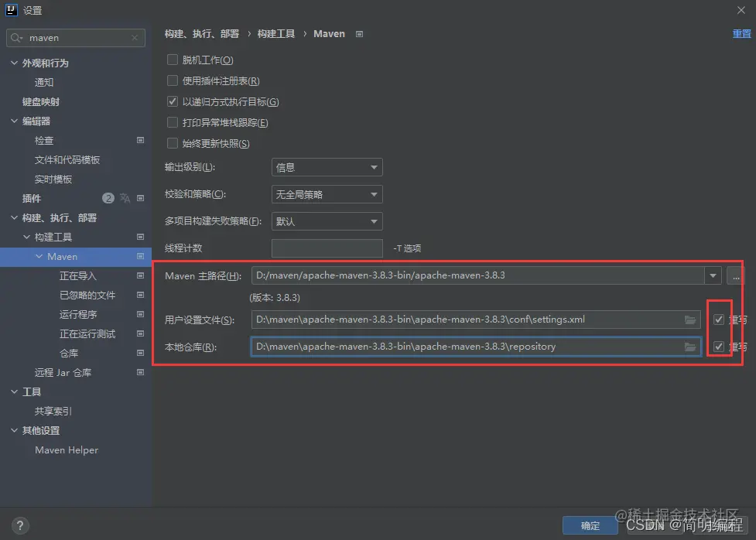This screenshot has width=756, height=540.
Task: Click the 确定 confirm button
Action: point(590,525)
